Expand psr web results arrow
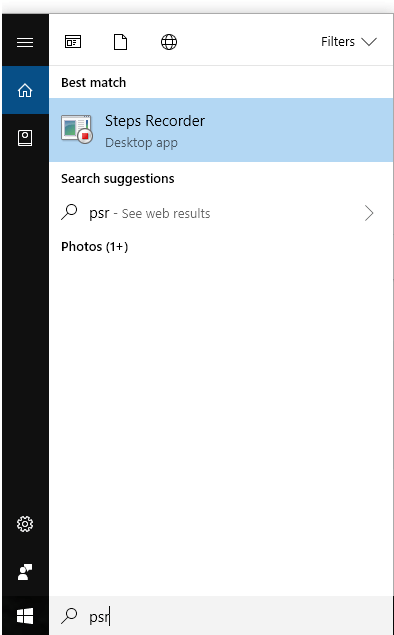394x635 pixels. [369, 213]
